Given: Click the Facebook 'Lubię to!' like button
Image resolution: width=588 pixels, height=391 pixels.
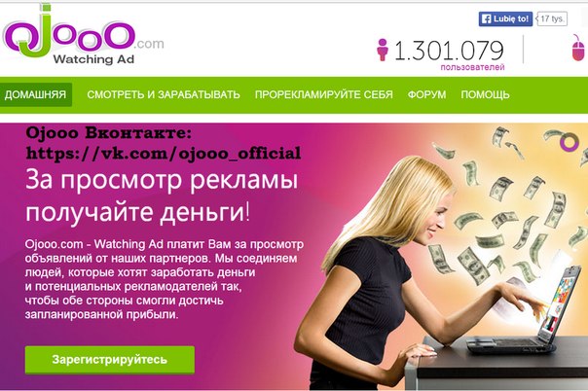Looking at the screenshot, I should point(505,18).
